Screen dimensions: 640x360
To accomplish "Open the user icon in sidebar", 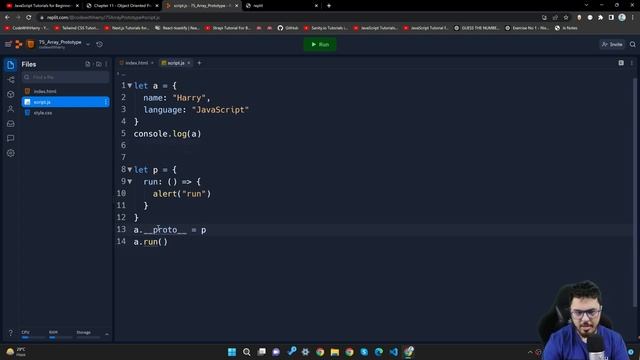I will (11, 109).
